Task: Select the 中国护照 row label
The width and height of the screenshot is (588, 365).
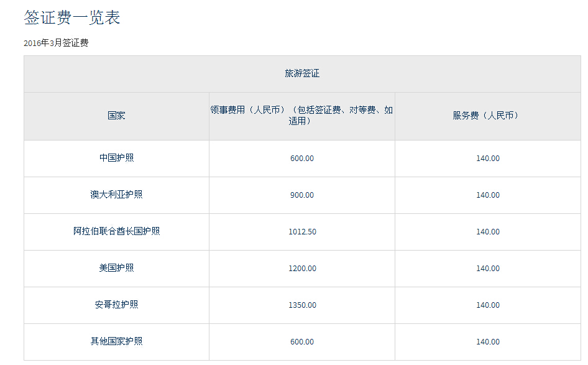Action: coord(116,158)
